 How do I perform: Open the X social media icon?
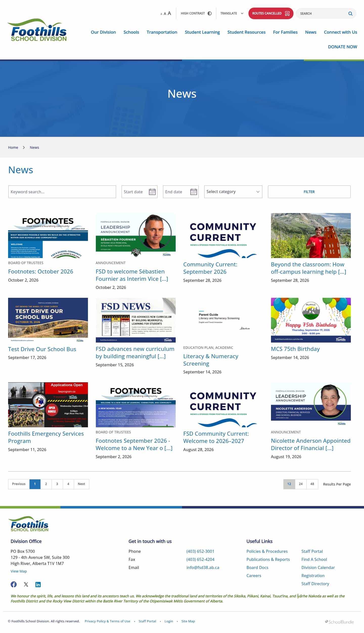[x=26, y=584]
